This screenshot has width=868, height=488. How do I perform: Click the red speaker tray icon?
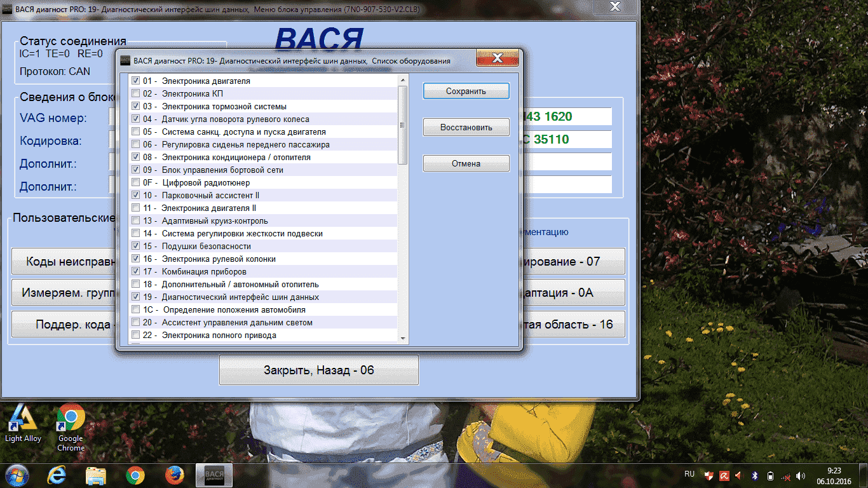pos(739,475)
